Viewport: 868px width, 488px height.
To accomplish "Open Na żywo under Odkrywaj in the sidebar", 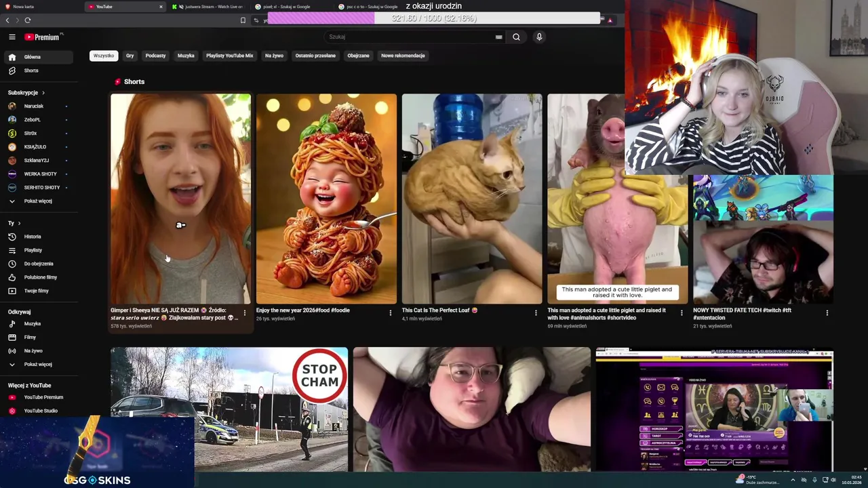I will coord(38,351).
